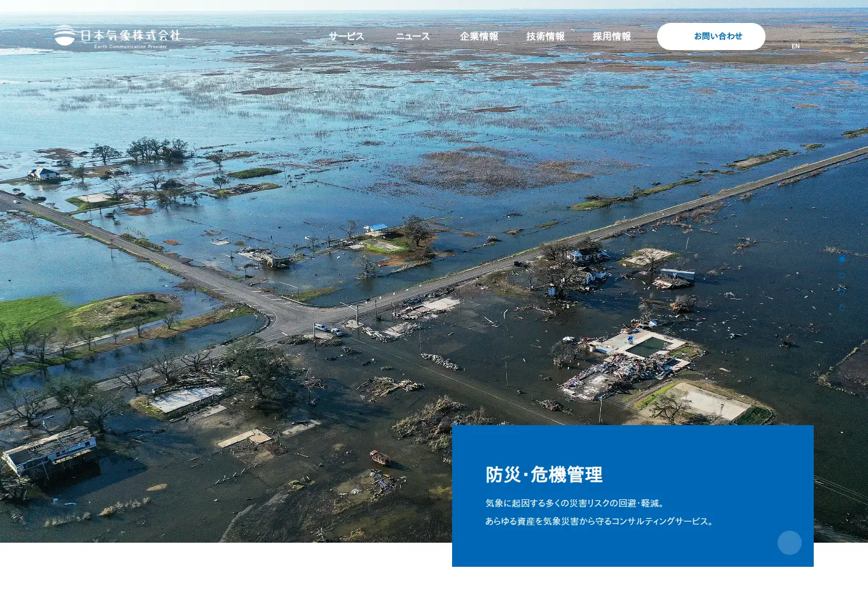This screenshot has height=603, width=868.
Task: Select the third slide indicator dot
Action: tap(842, 291)
